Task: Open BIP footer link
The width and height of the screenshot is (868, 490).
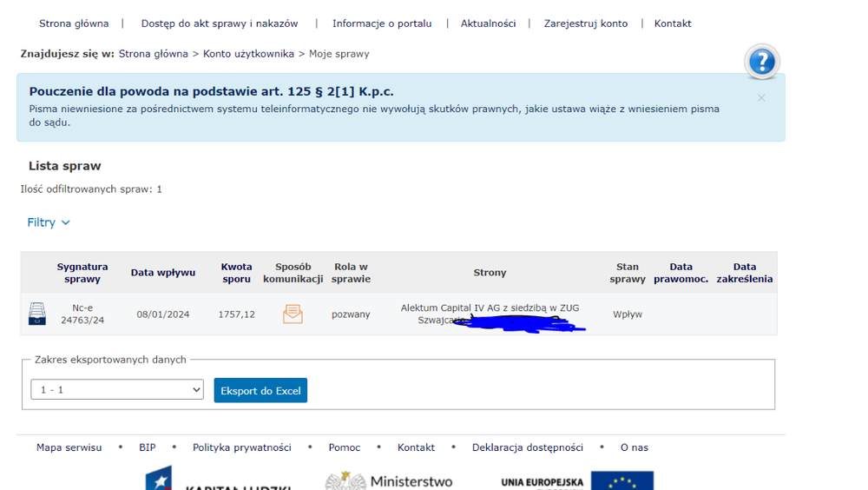Action: (148, 447)
